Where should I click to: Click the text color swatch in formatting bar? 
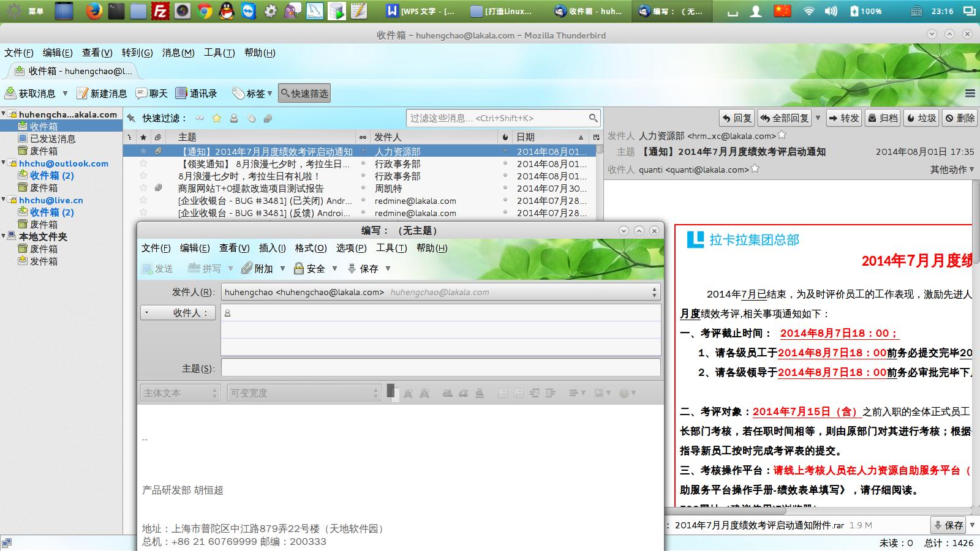pyautogui.click(x=391, y=392)
